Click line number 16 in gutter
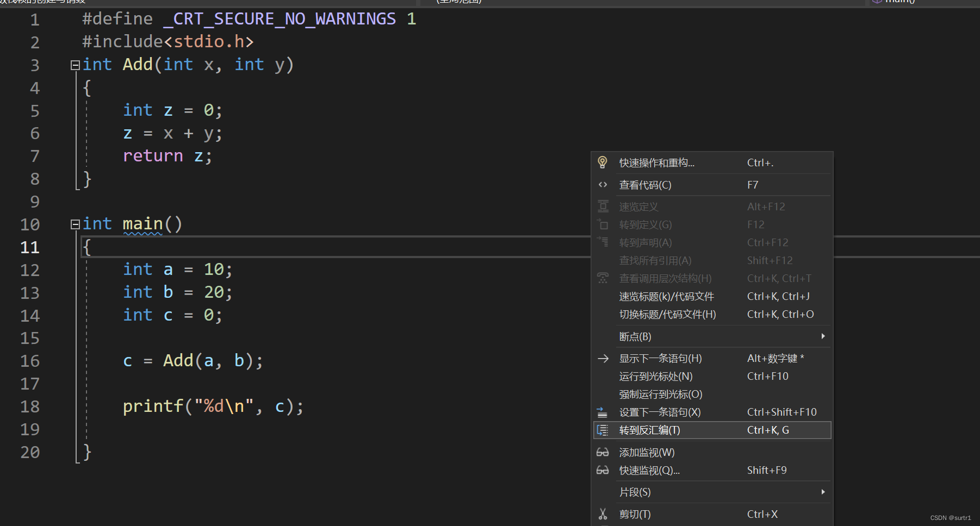Image resolution: width=980 pixels, height=526 pixels. (x=30, y=361)
